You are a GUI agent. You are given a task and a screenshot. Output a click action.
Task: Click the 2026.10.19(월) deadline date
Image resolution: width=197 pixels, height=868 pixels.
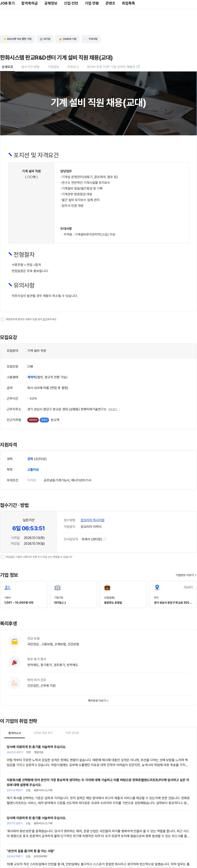point(34,543)
